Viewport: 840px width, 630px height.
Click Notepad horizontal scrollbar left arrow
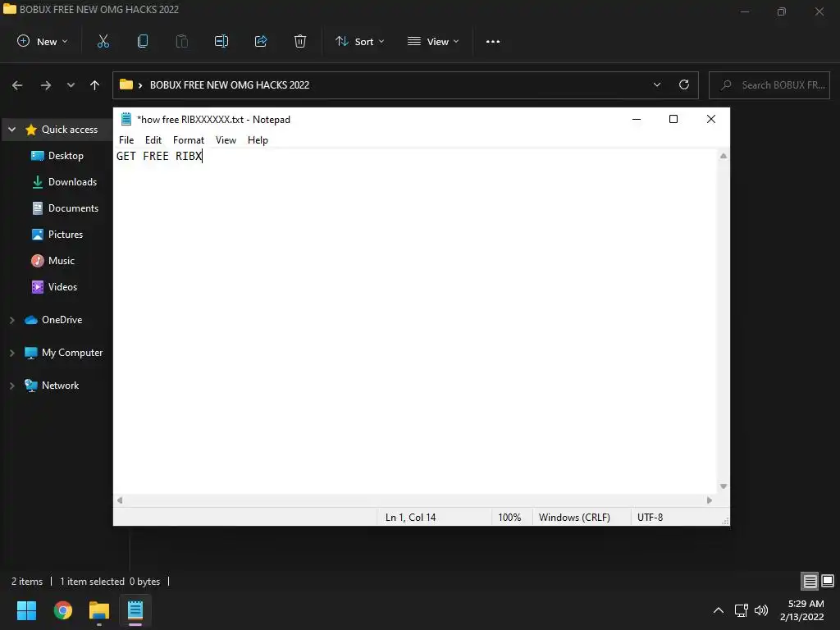(x=120, y=500)
